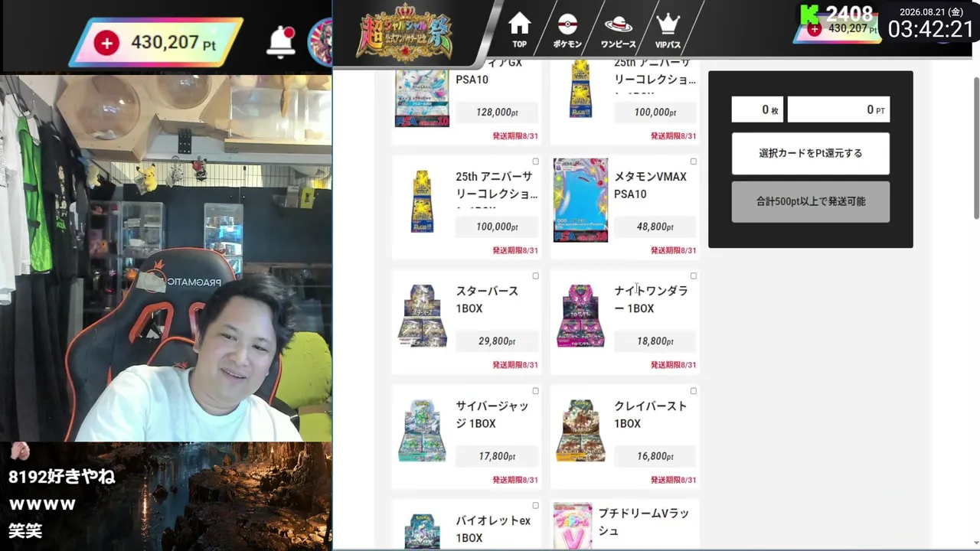The width and height of the screenshot is (980, 551).
Task: Click the スターバース 1BOX title
Action: (487, 300)
